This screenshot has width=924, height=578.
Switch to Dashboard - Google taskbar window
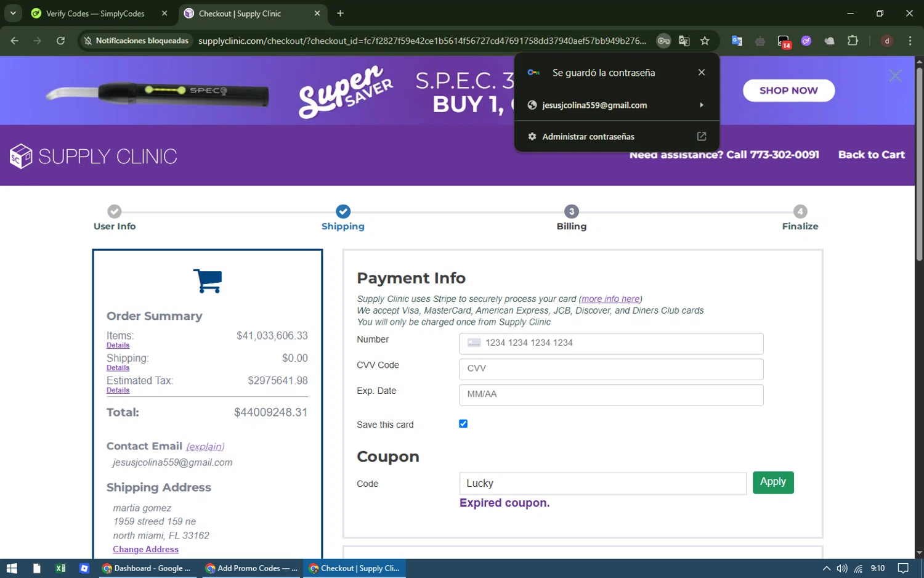(x=147, y=568)
